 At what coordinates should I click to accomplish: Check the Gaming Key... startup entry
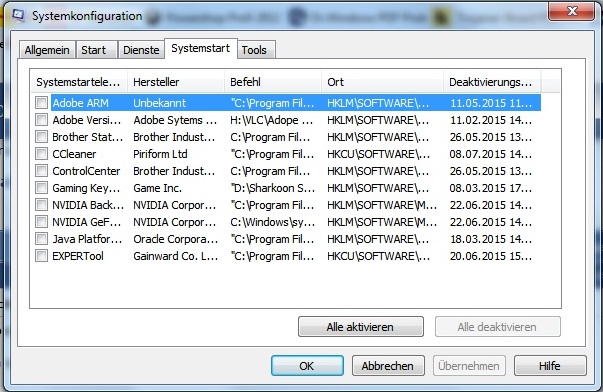click(41, 188)
